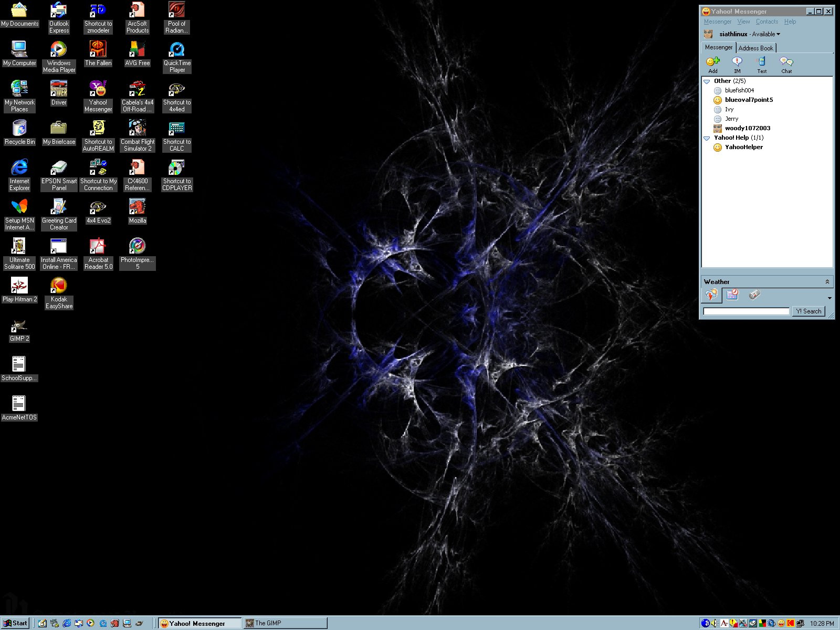This screenshot has width=840, height=630.
Task: Select the Outlook Express desktop icon
Action: point(59,17)
